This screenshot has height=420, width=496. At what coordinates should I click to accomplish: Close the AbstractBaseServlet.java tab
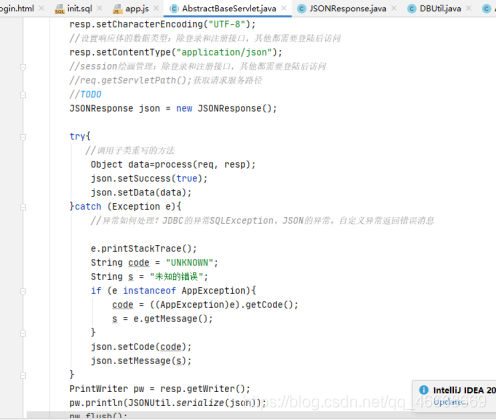tap(284, 8)
